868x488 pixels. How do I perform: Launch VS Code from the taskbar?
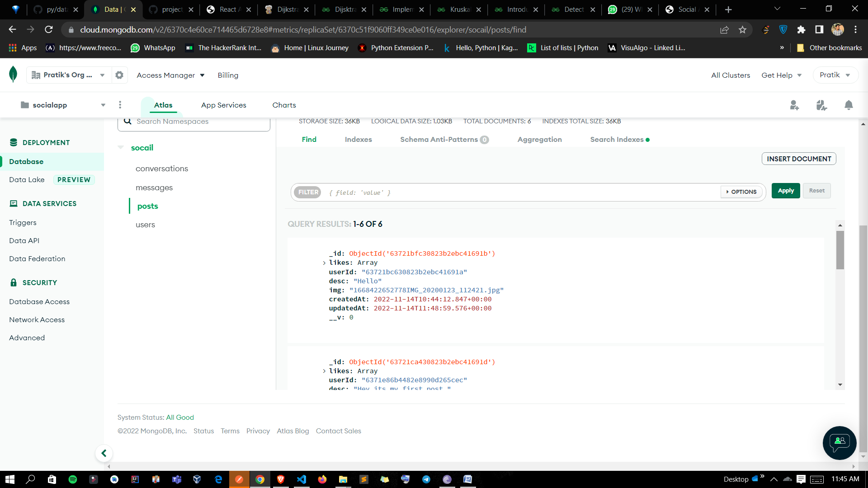[302, 479]
